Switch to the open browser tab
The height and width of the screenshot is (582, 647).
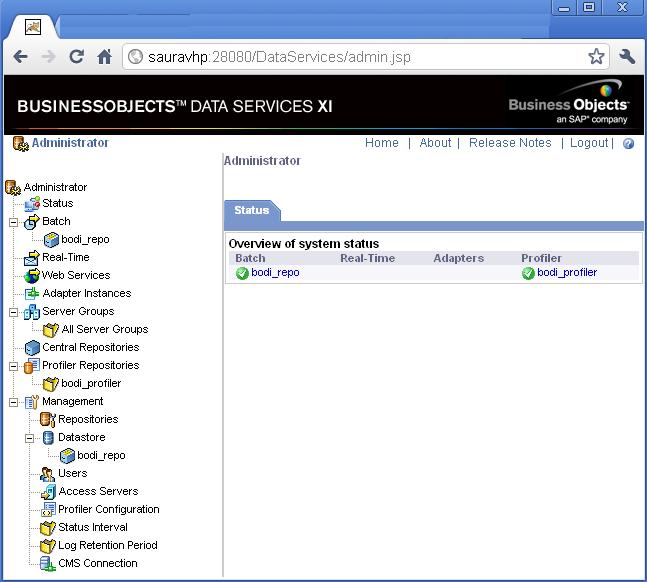[x=32, y=27]
